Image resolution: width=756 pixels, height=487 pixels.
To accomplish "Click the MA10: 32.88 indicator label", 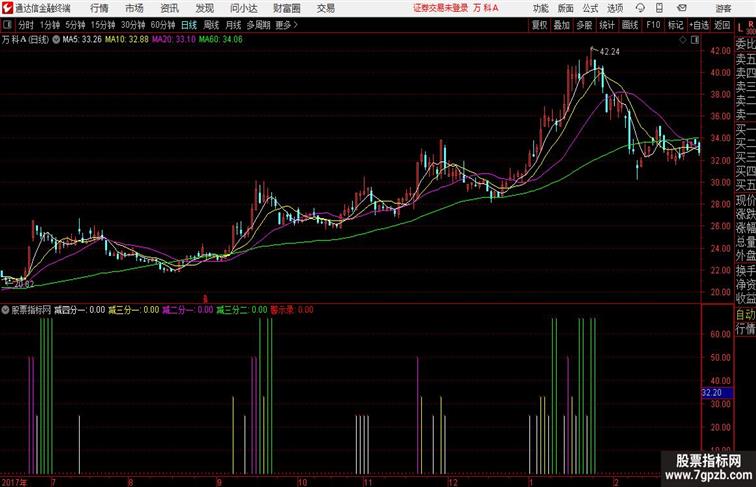I will 127,40.
